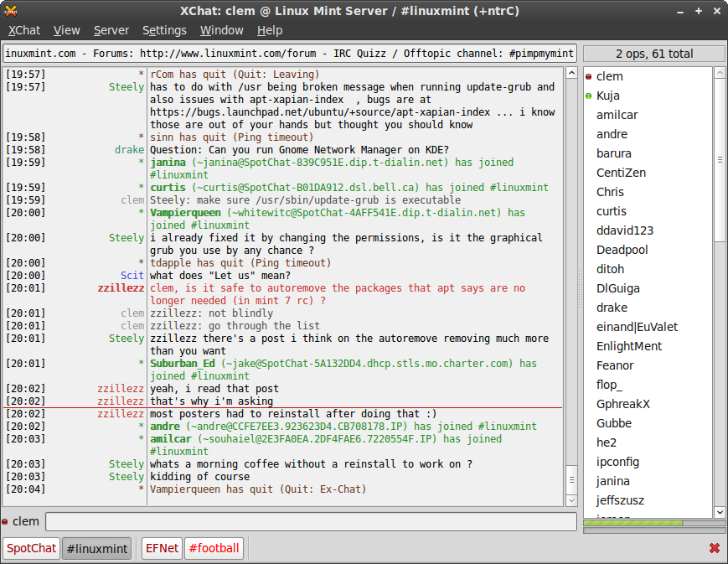Image resolution: width=728 pixels, height=564 pixels.
Task: Click the XChat app icon in title bar
Action: (x=11, y=10)
